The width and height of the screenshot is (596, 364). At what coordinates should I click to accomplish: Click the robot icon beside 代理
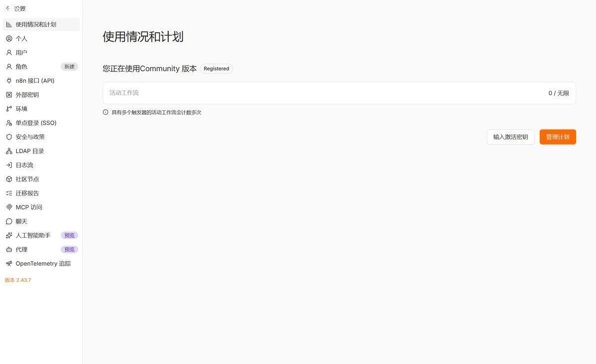9,249
